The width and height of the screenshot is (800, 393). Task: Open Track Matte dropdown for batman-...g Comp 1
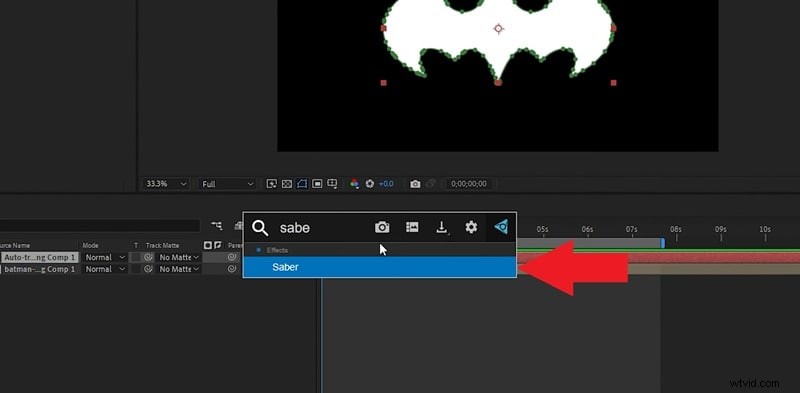coord(179,269)
